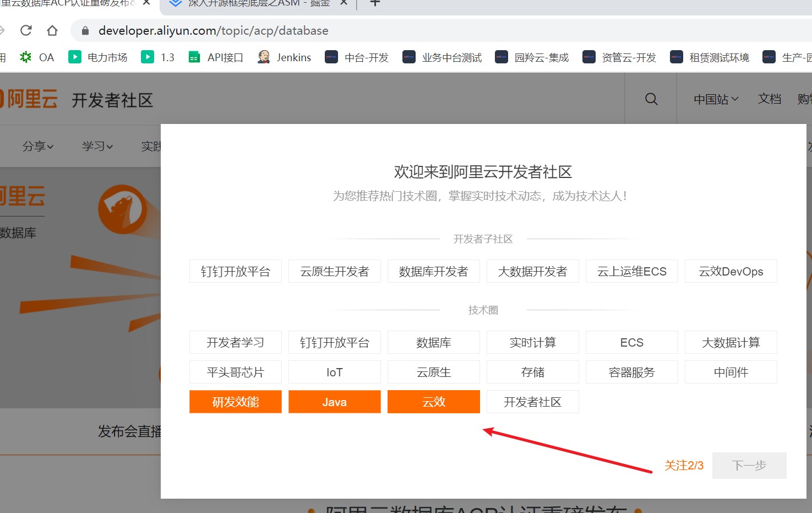
Task: Reload the page with the refresh icon
Action: point(26,30)
